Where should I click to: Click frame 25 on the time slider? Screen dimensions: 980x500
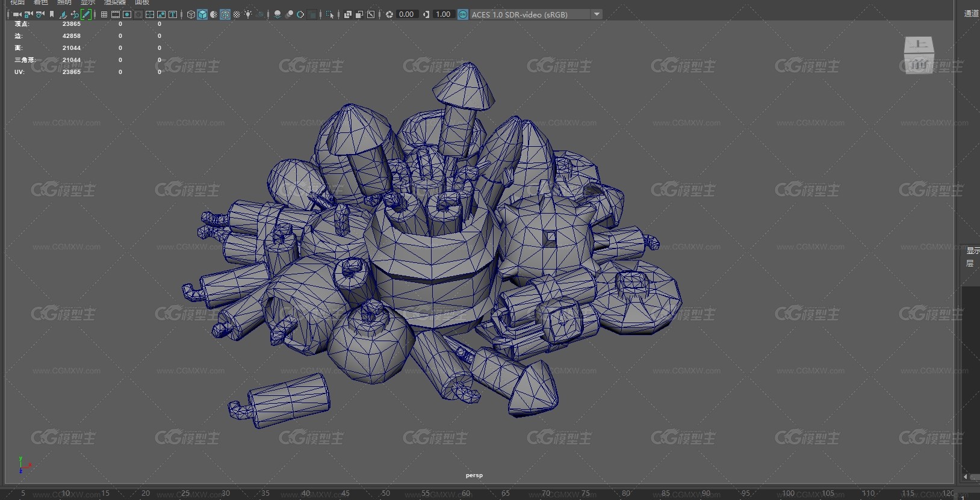tap(185, 493)
